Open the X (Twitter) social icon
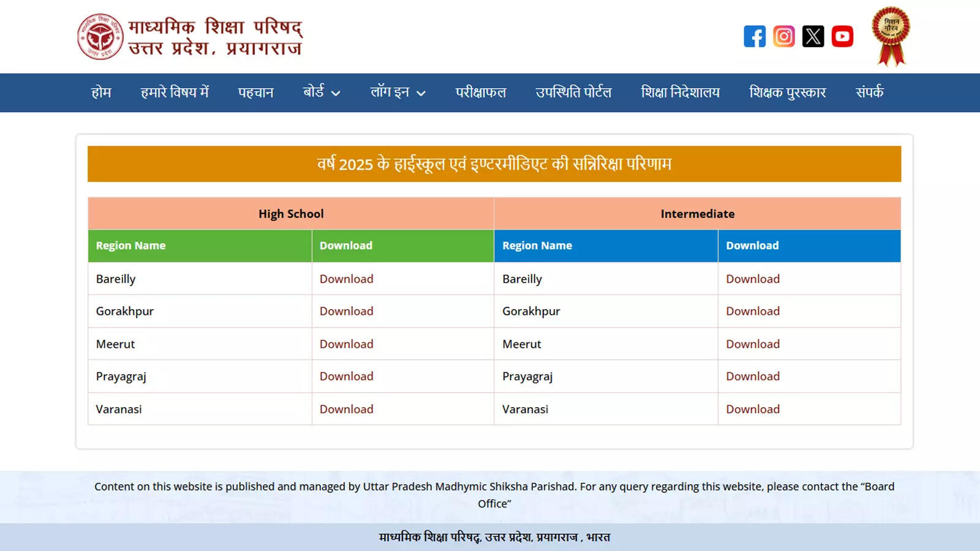 (813, 36)
